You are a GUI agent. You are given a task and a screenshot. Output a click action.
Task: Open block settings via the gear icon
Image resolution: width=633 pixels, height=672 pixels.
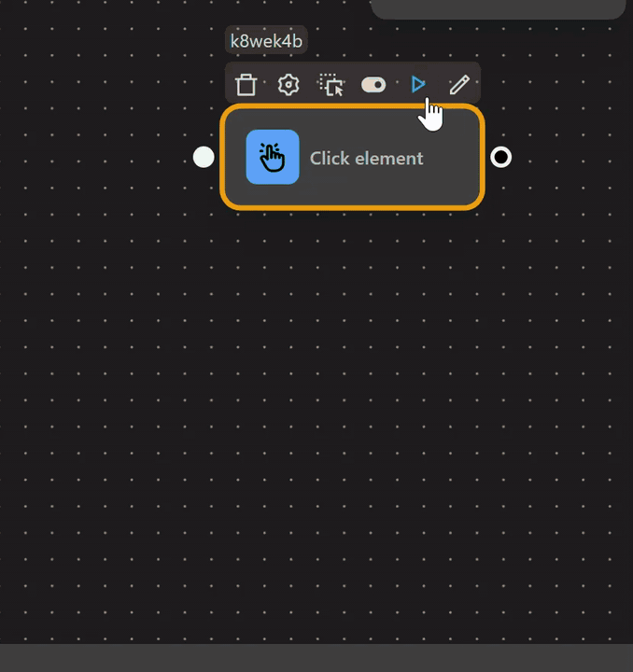pos(288,85)
